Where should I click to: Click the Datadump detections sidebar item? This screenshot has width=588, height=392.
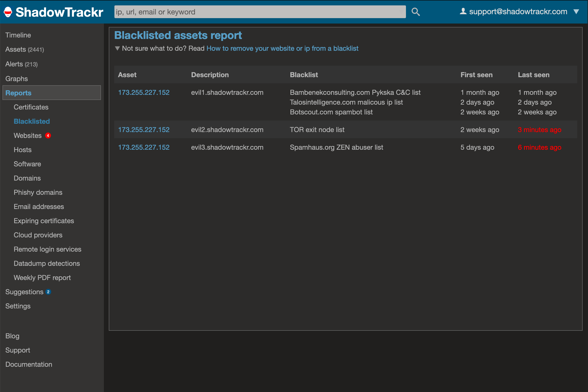(x=46, y=263)
